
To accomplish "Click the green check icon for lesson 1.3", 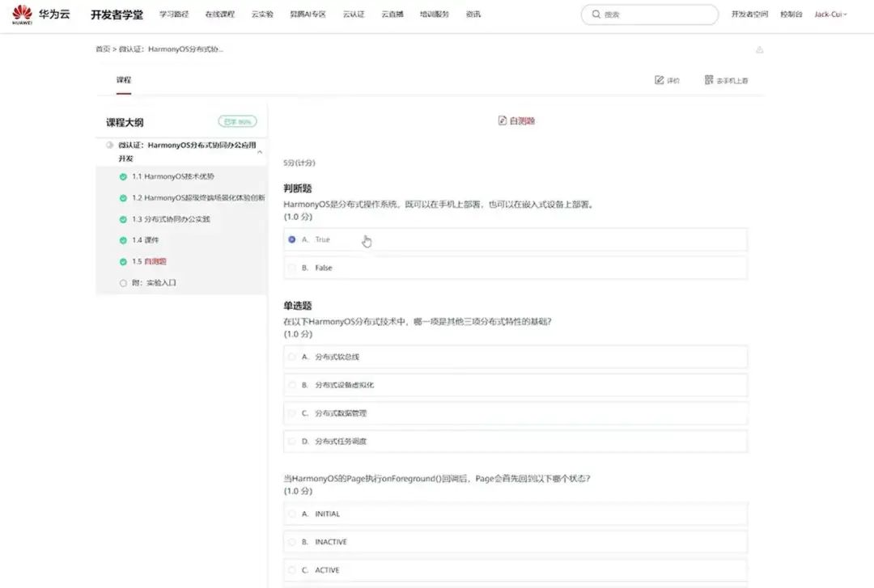I will [x=123, y=219].
